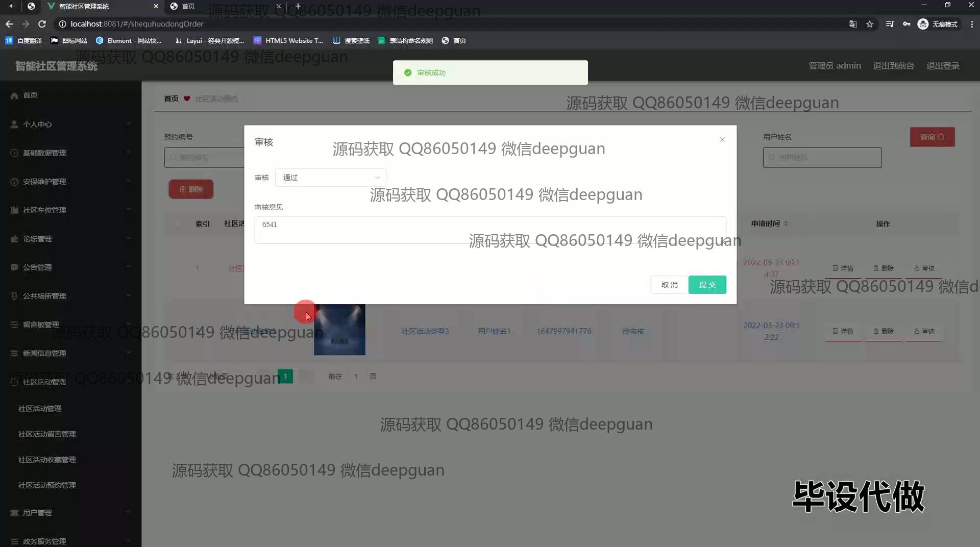Image resolution: width=980 pixels, height=547 pixels.
Task: Bookmark this page with star icon
Action: [869, 24]
